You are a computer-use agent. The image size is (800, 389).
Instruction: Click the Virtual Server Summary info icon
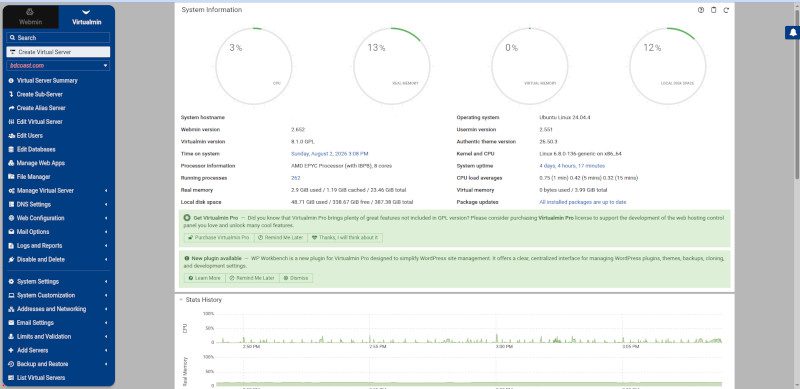click(11, 81)
